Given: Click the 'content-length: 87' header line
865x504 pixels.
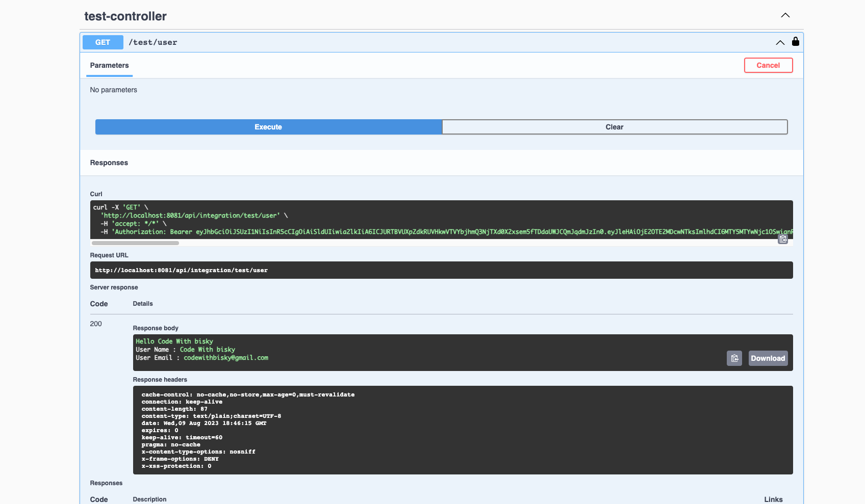Looking at the screenshot, I should click(x=174, y=409).
